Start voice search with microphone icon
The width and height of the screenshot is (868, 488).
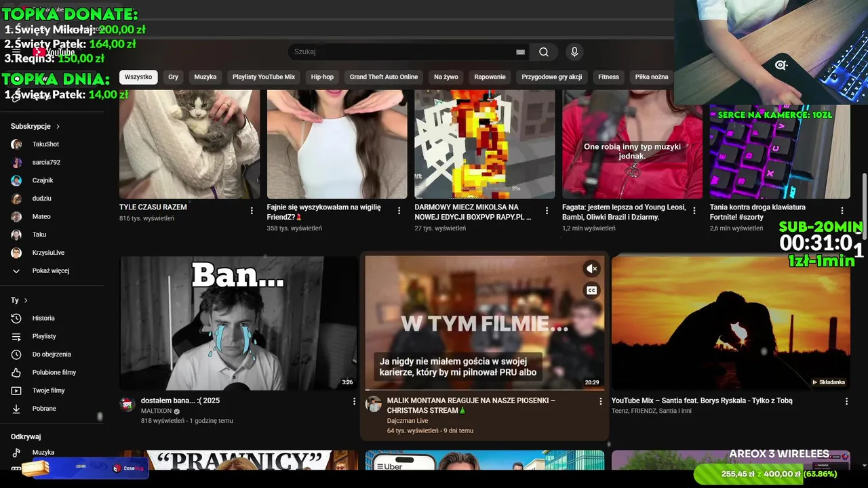tap(574, 52)
